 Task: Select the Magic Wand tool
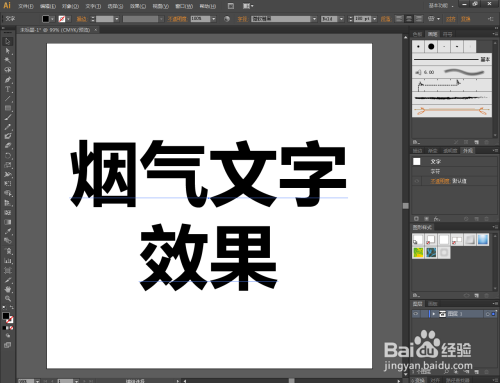point(8,60)
